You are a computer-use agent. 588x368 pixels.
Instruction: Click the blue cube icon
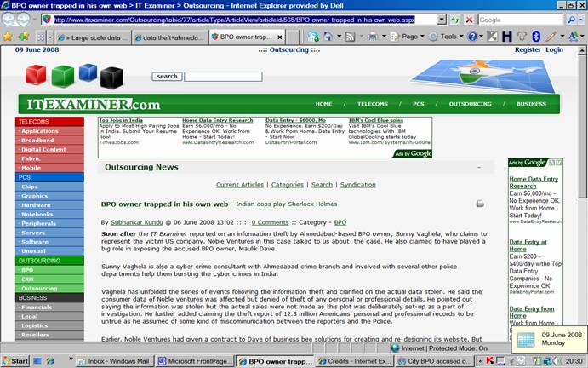pos(88,72)
